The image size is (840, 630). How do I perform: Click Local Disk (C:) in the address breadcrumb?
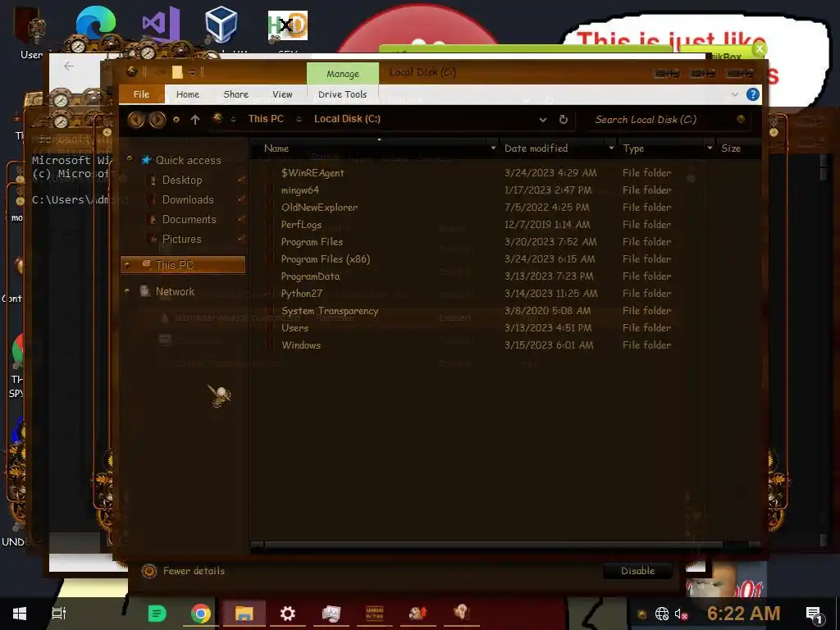coord(347,119)
